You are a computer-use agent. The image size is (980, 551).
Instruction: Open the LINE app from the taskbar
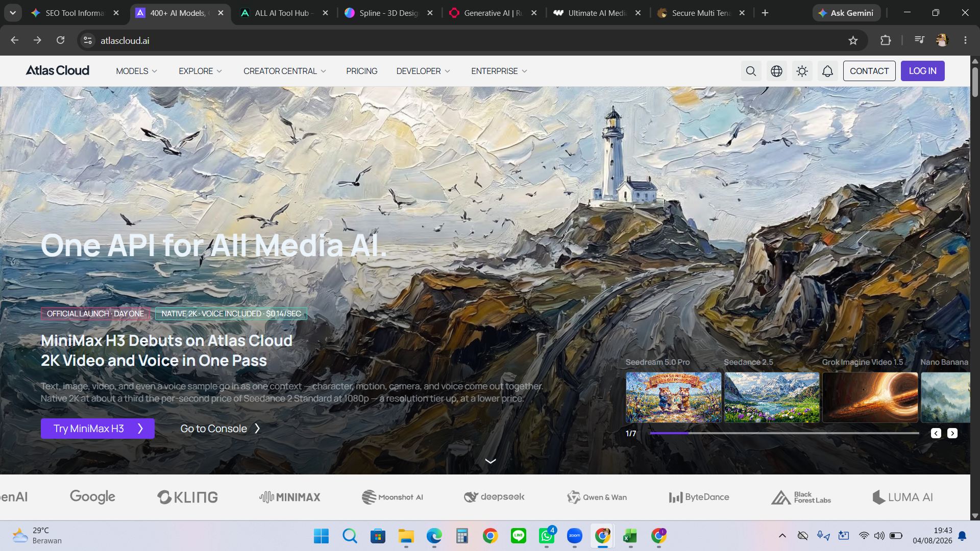(519, 536)
